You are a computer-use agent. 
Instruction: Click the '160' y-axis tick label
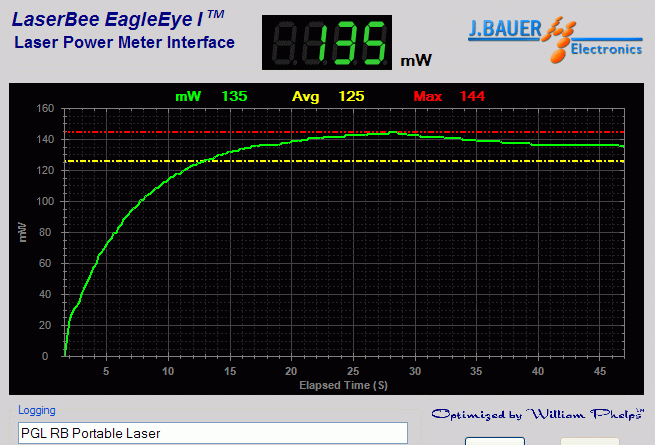[x=45, y=109]
